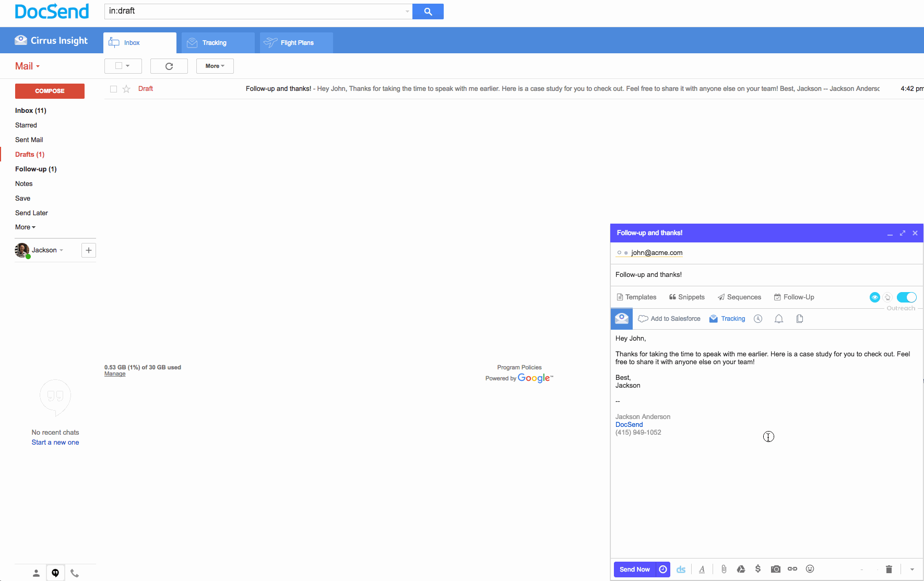The image size is (924, 581).
Task: Click the dollar sign money icon
Action: click(x=758, y=569)
